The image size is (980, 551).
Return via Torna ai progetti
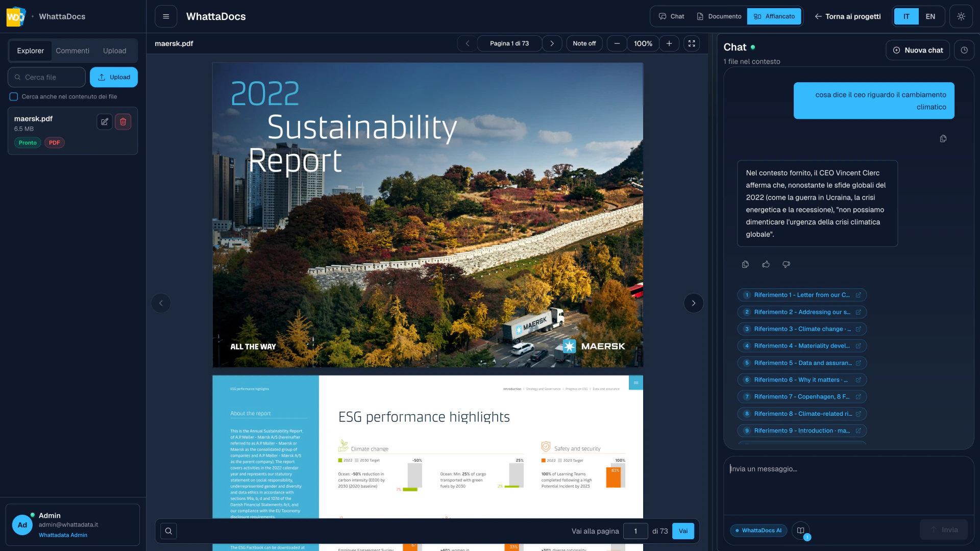pyautogui.click(x=848, y=16)
